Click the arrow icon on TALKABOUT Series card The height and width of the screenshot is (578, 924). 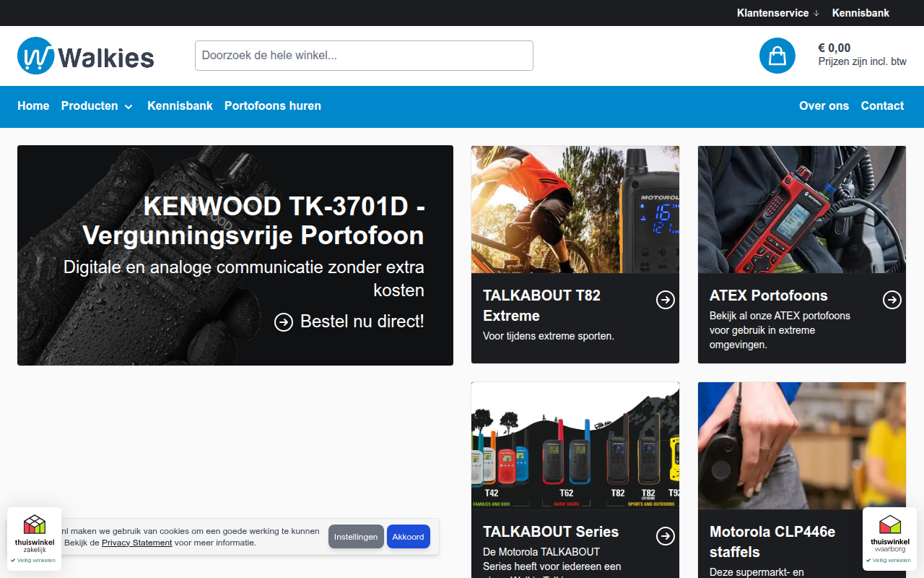click(x=666, y=536)
